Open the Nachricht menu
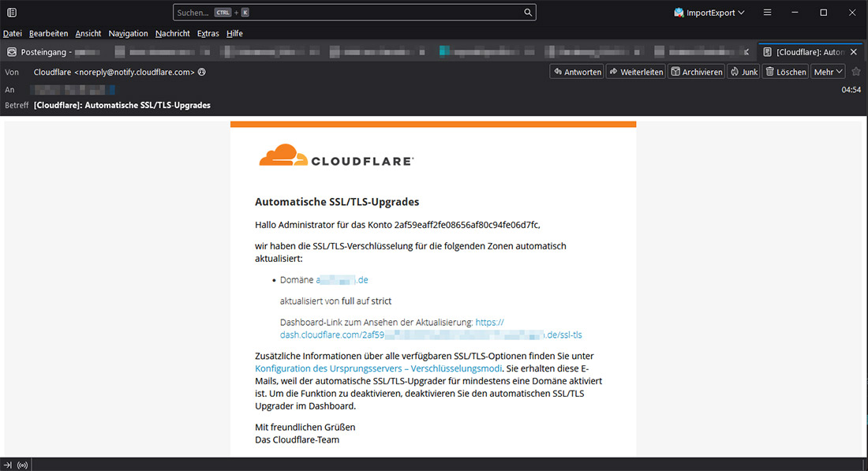The height and width of the screenshot is (471, 868). [172, 33]
